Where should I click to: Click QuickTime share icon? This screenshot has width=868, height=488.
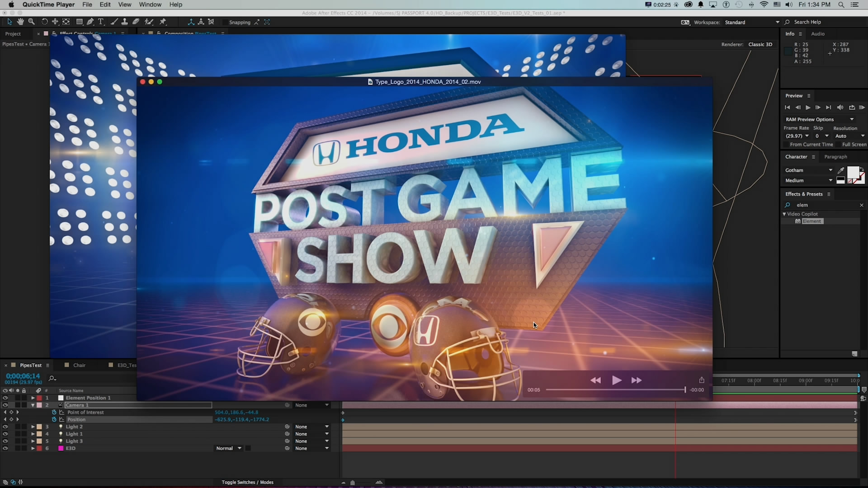(702, 380)
